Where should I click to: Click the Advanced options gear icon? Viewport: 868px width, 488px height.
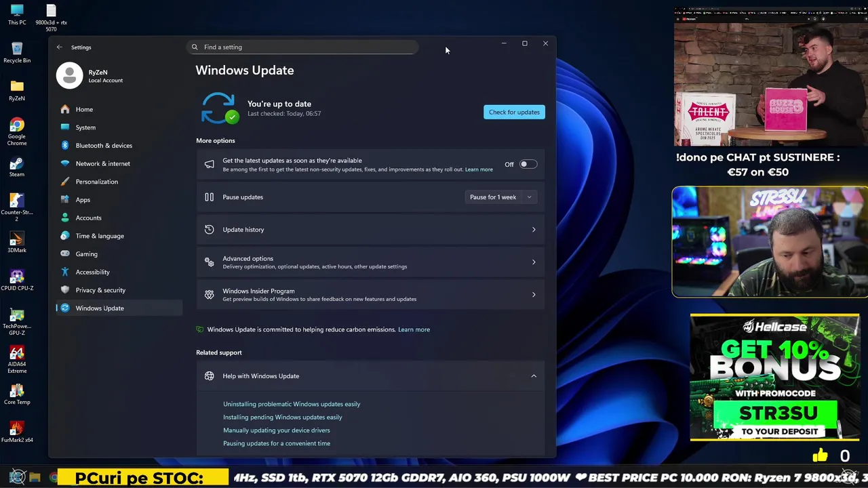(209, 262)
